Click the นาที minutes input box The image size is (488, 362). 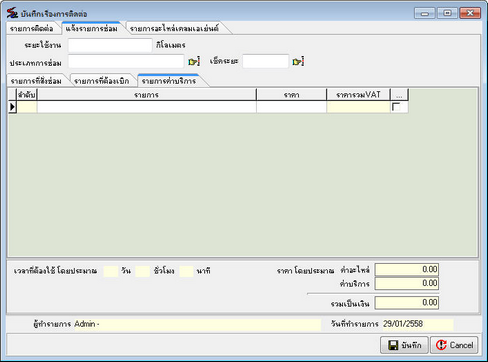point(186,271)
